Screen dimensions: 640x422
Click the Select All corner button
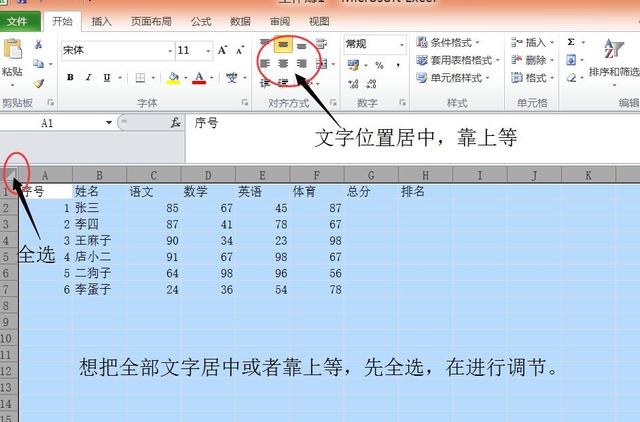[10, 175]
